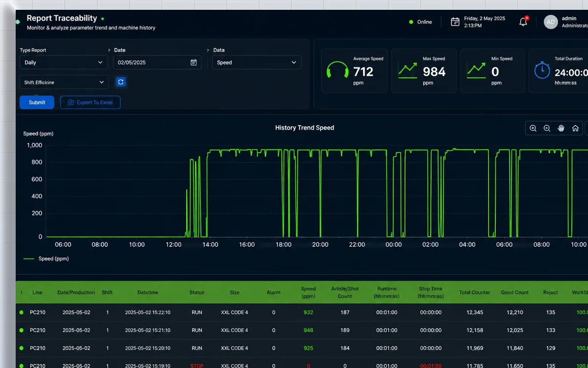This screenshot has width=588, height=368.
Task: Click the Good Count value 12,025
Action: [x=515, y=330]
